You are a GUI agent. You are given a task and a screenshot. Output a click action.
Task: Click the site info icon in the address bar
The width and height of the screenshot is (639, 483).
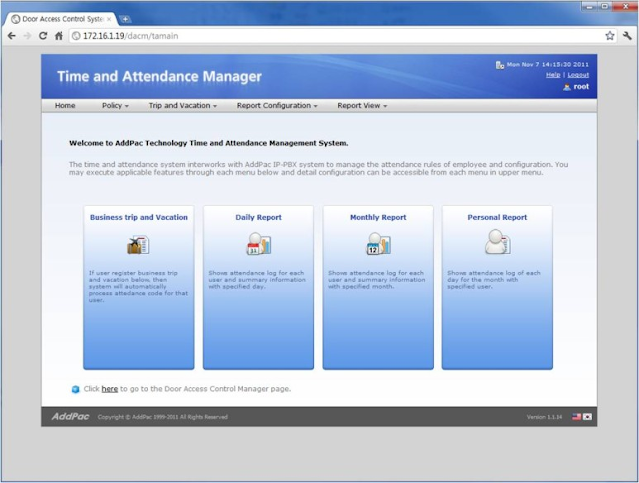coord(76,36)
